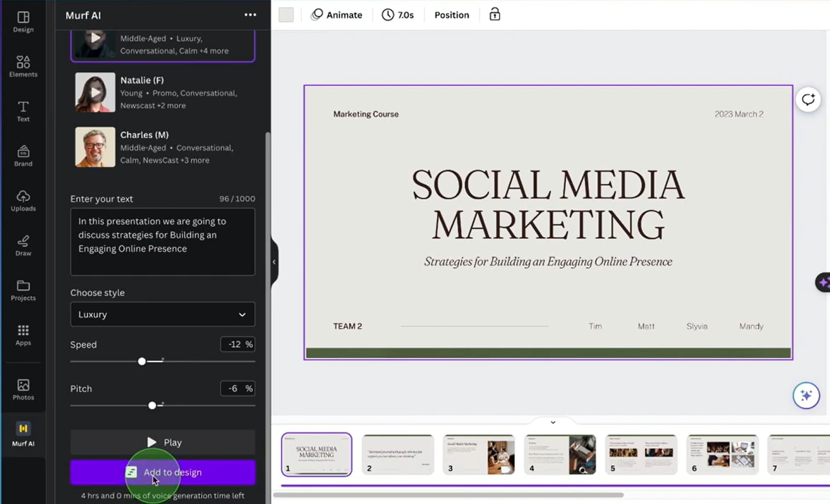Screen dimensions: 830x504
Task: Click into the Enter your text box
Action: [163, 241]
